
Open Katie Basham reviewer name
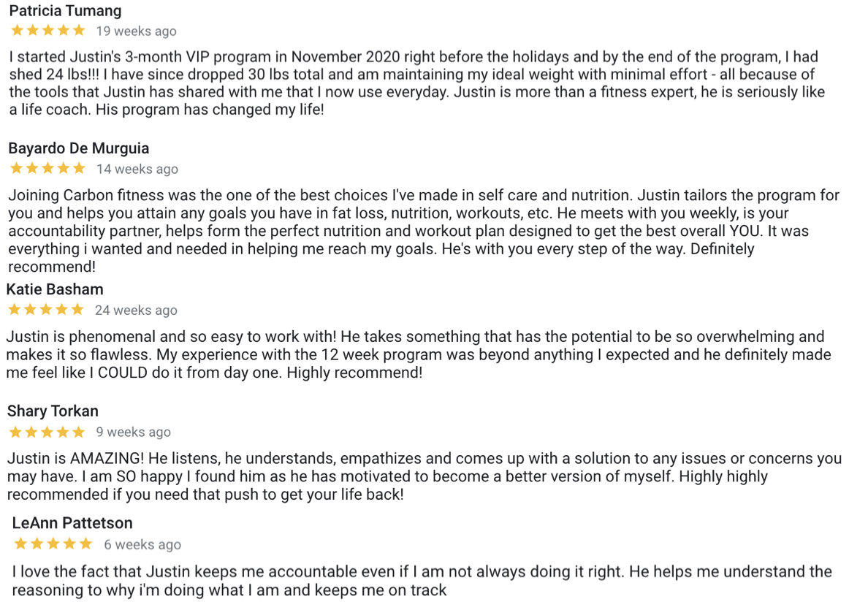click(55, 289)
